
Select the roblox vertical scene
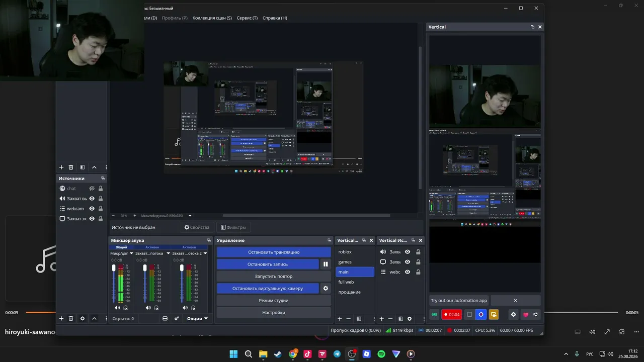(x=355, y=252)
